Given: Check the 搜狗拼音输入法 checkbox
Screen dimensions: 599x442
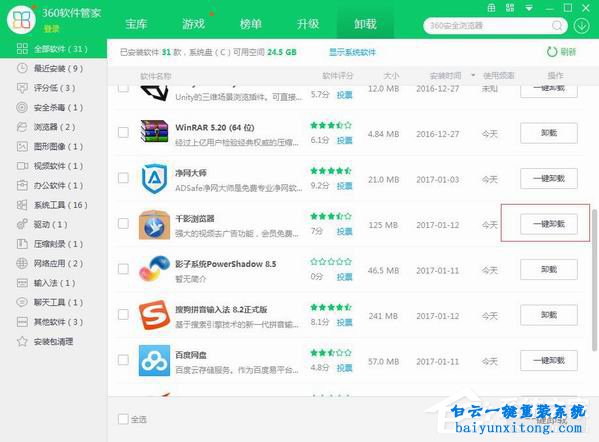Looking at the screenshot, I should click(123, 314).
